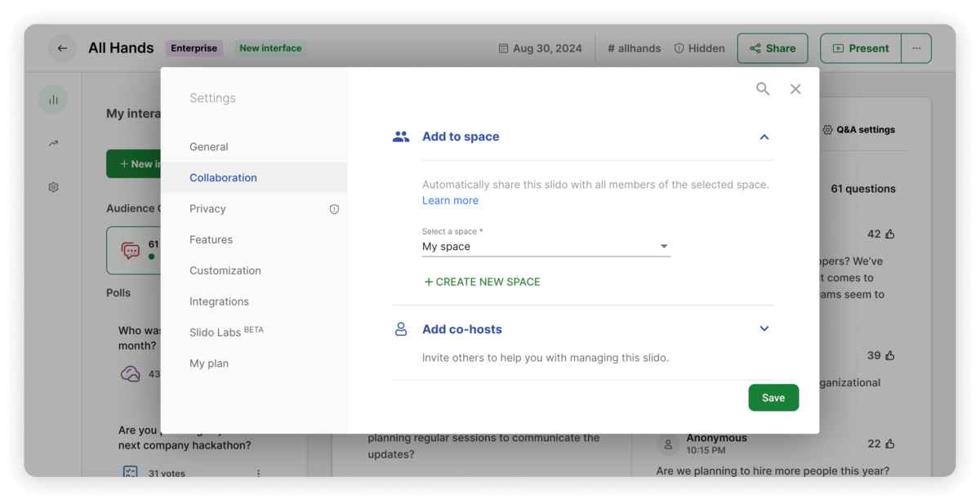The height and width of the screenshot is (504, 980).
Task: Close the Settings dialog
Action: 795,89
